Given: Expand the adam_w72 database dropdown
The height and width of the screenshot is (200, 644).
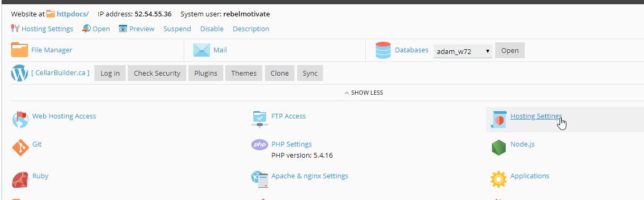Looking at the screenshot, I should pos(463,51).
